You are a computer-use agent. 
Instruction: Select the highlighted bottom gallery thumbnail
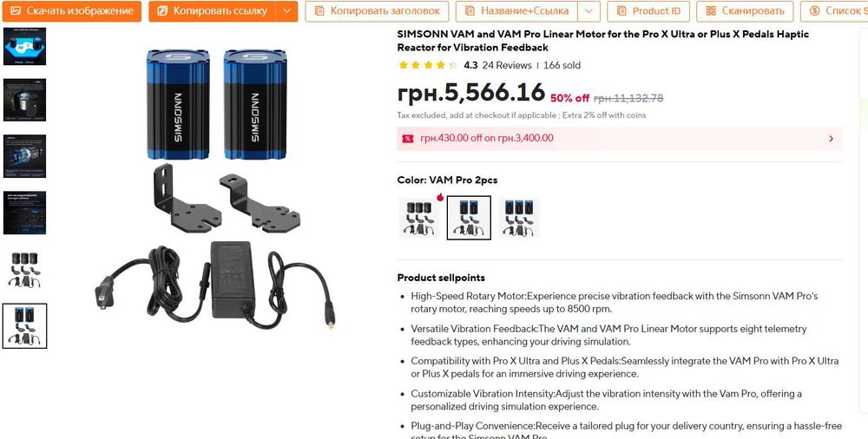pyautogui.click(x=25, y=326)
